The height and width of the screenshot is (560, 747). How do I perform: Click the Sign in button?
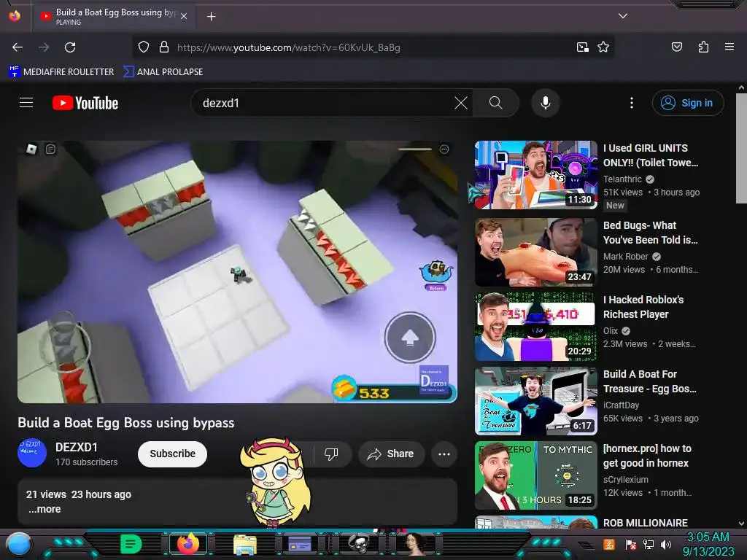[688, 103]
